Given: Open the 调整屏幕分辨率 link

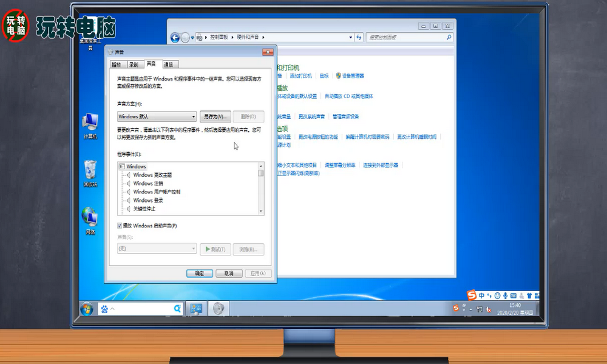Looking at the screenshot, I should click(x=340, y=165).
